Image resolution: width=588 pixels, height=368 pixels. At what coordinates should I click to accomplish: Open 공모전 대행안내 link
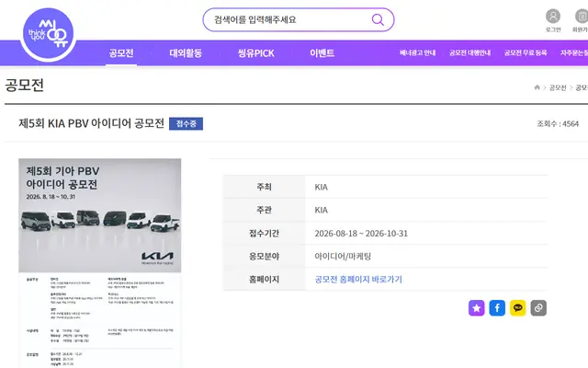pos(469,53)
